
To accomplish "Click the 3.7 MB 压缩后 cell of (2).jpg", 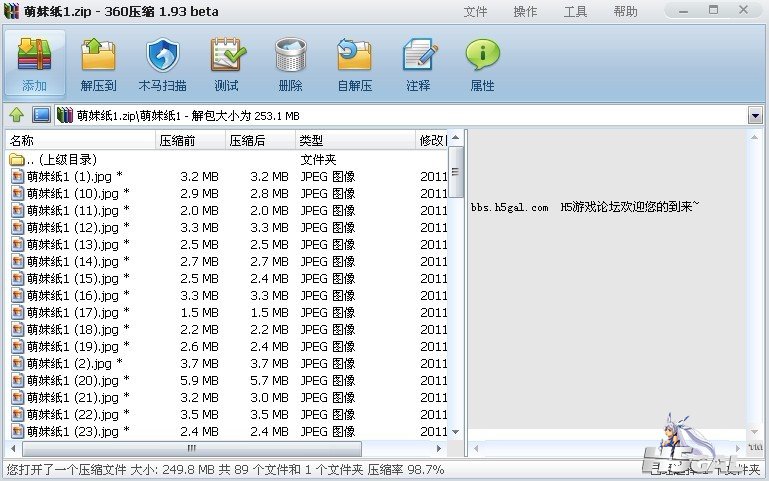I will pyautogui.click(x=269, y=364).
